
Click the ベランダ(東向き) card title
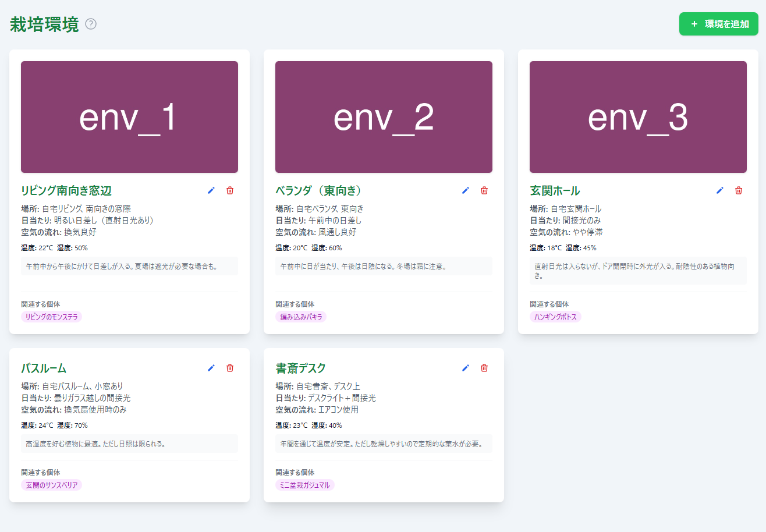click(319, 190)
